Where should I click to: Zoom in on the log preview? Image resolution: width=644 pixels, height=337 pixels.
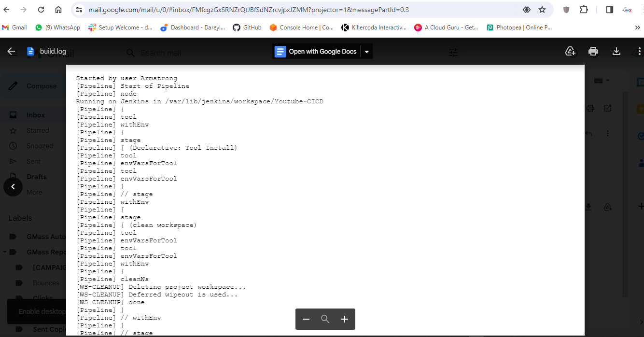click(x=344, y=319)
